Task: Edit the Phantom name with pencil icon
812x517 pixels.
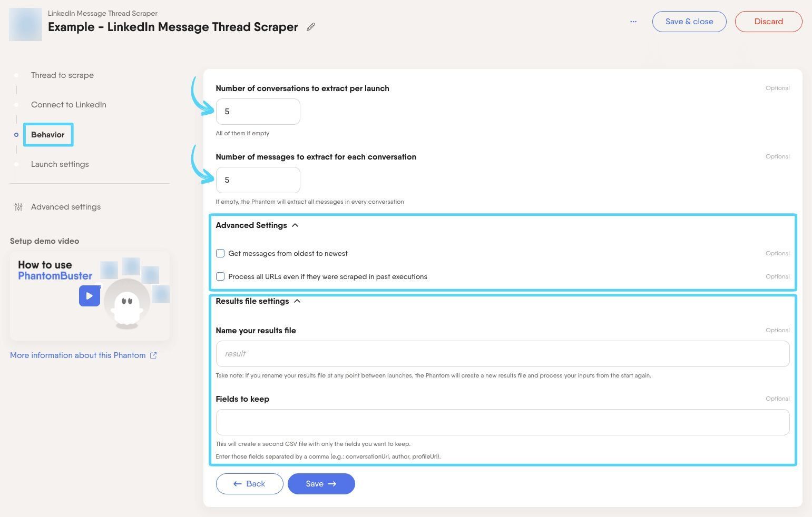Action: pyautogui.click(x=311, y=27)
